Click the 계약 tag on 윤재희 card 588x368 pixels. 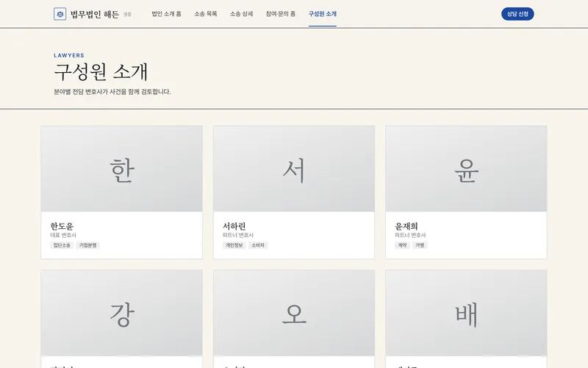[402, 245]
